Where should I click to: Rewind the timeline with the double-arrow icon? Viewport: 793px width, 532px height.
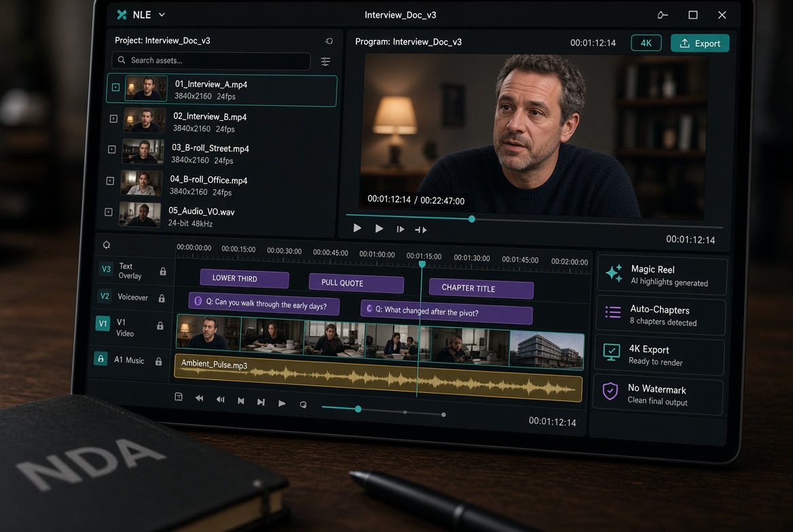(x=199, y=398)
